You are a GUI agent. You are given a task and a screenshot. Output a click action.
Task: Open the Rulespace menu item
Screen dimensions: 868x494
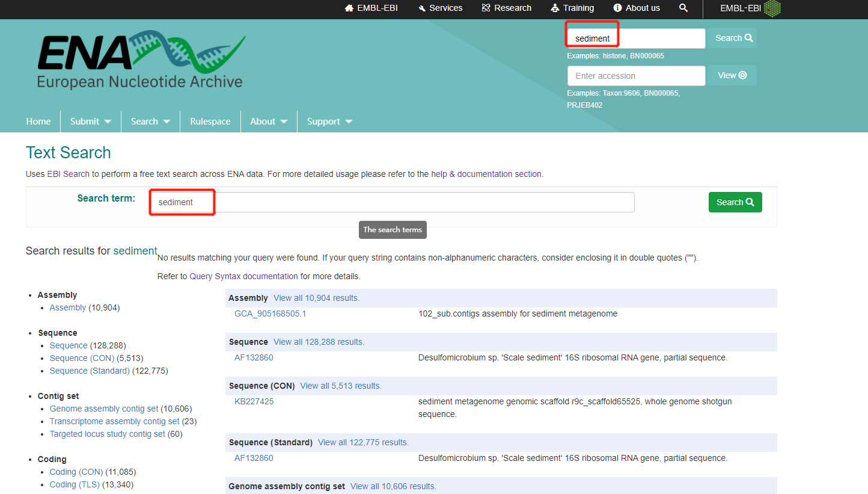[210, 121]
